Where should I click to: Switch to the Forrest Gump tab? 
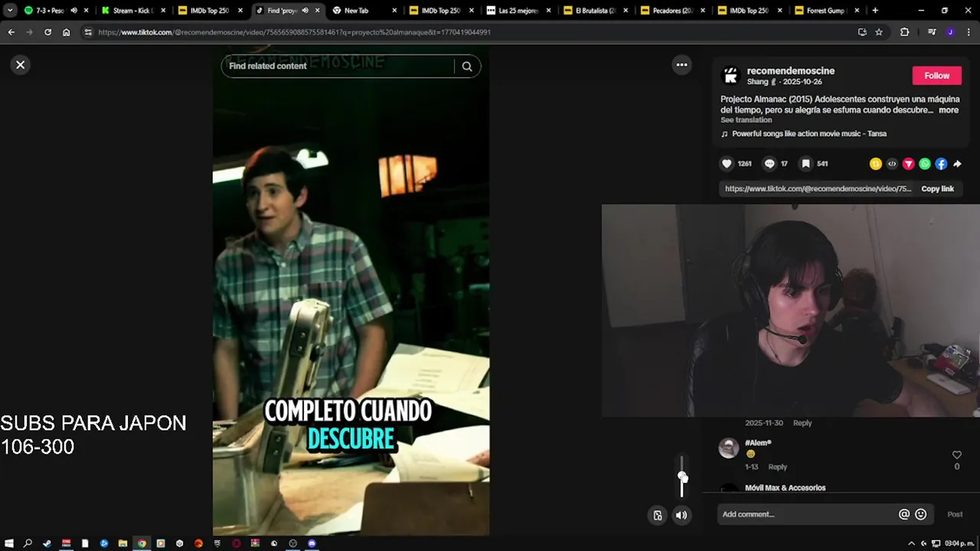[826, 11]
